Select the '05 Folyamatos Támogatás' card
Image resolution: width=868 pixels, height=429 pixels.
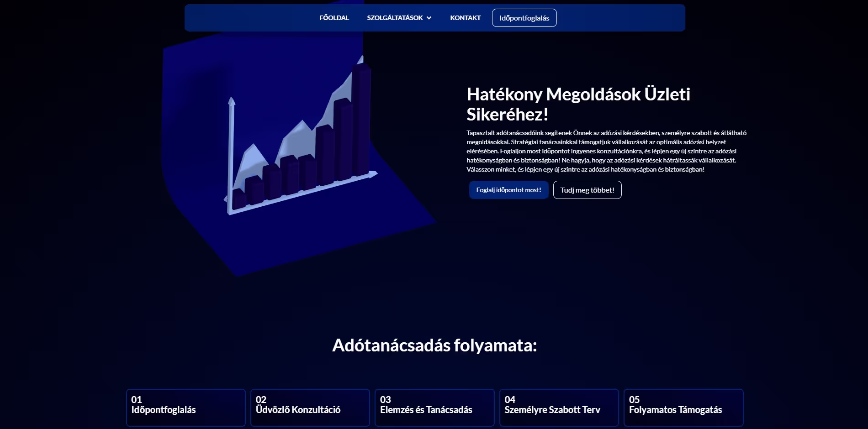pos(683,408)
